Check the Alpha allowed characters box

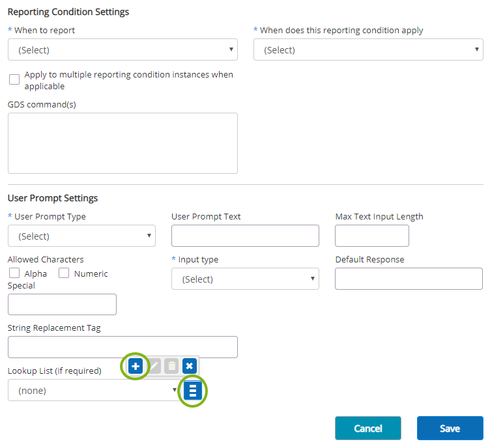14,273
